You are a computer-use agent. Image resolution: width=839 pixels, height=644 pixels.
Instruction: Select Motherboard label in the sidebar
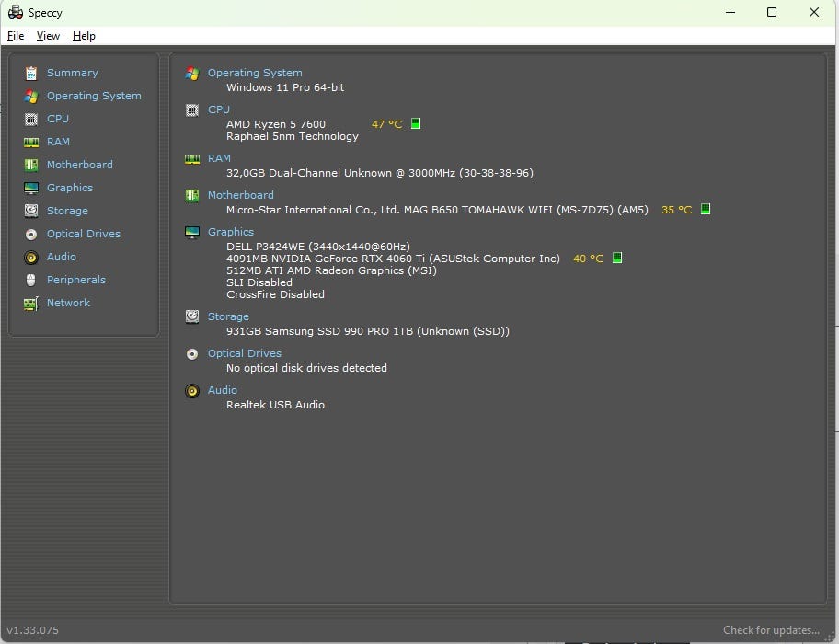(x=80, y=165)
